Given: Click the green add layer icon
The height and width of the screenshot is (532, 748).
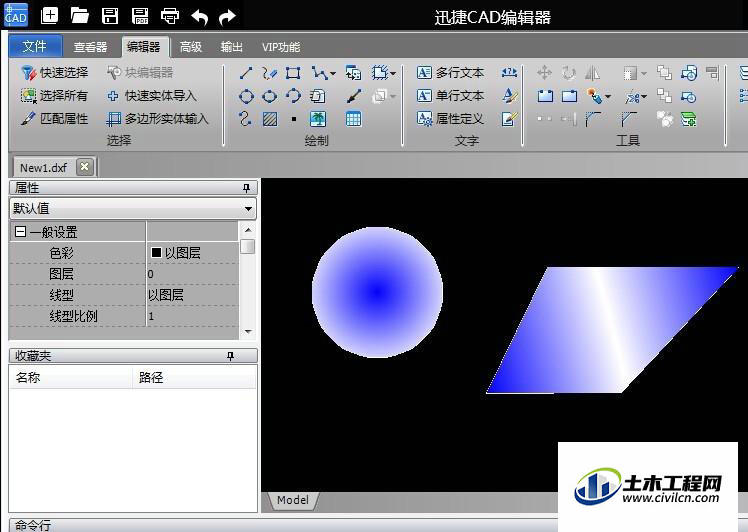Looking at the screenshot, I should tap(689, 119).
